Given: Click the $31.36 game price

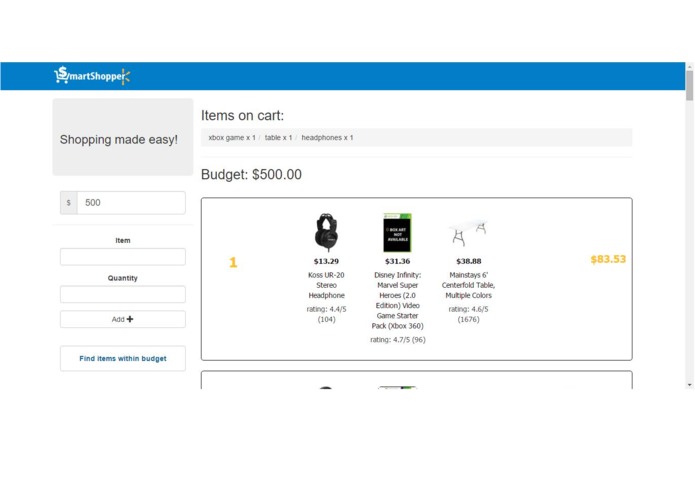Looking at the screenshot, I should click(x=397, y=261).
